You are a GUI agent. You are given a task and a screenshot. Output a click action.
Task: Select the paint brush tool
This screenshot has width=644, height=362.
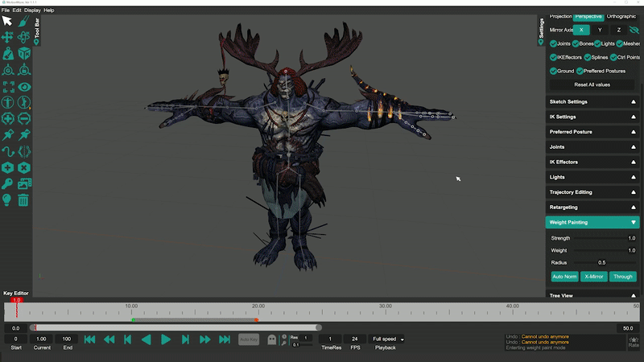(24, 21)
